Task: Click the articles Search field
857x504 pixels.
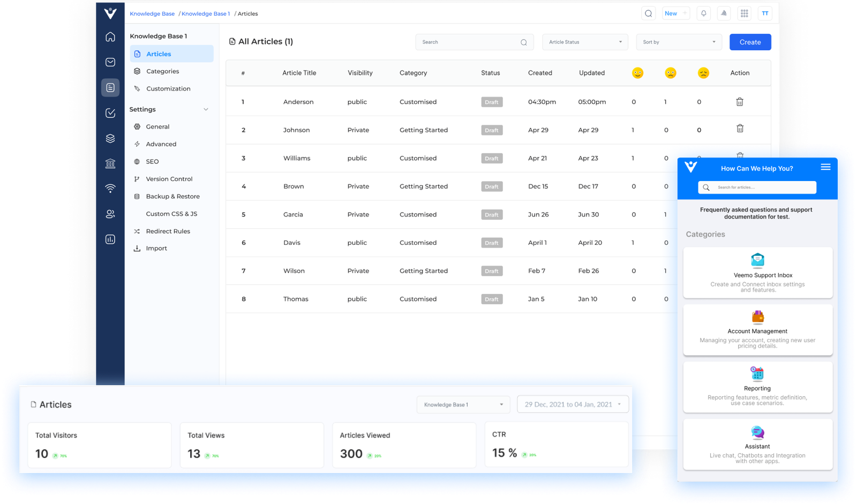Action: (x=474, y=42)
